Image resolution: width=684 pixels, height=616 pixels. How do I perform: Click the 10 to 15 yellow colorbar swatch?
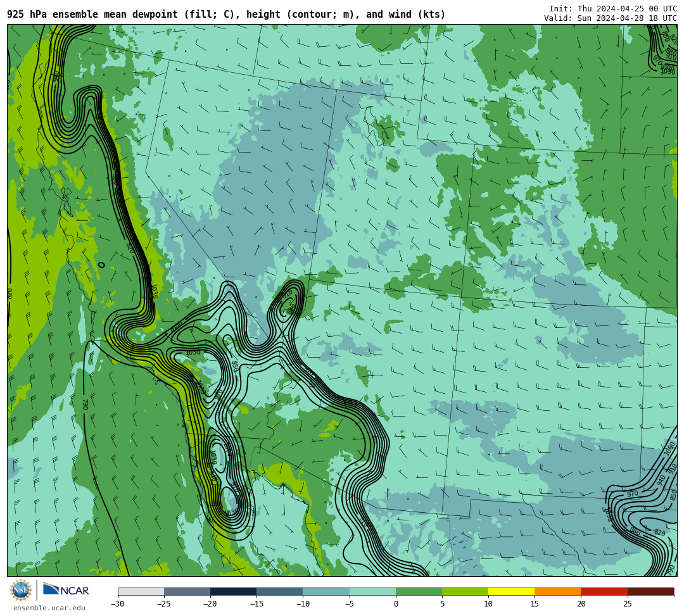click(511, 591)
